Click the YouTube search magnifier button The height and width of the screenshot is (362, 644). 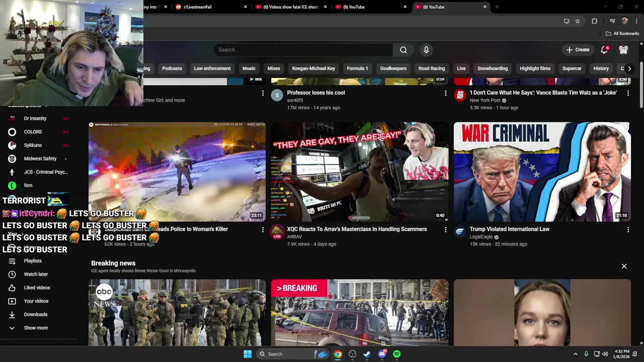[404, 50]
